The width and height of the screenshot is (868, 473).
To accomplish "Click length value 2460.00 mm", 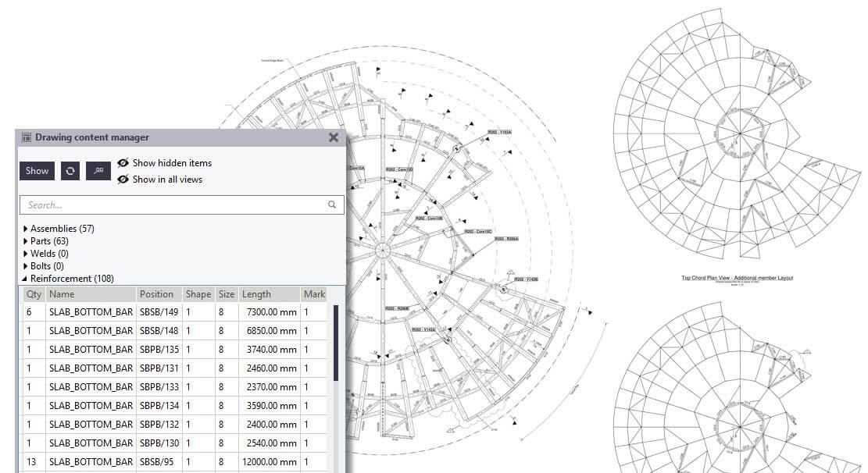I will click(271, 368).
